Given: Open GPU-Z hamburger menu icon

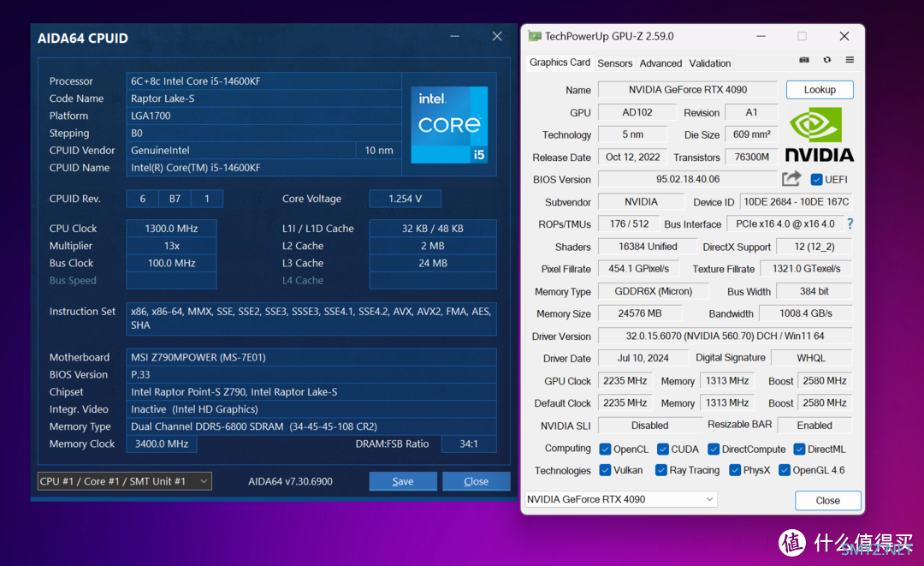Looking at the screenshot, I should pyautogui.click(x=850, y=60).
